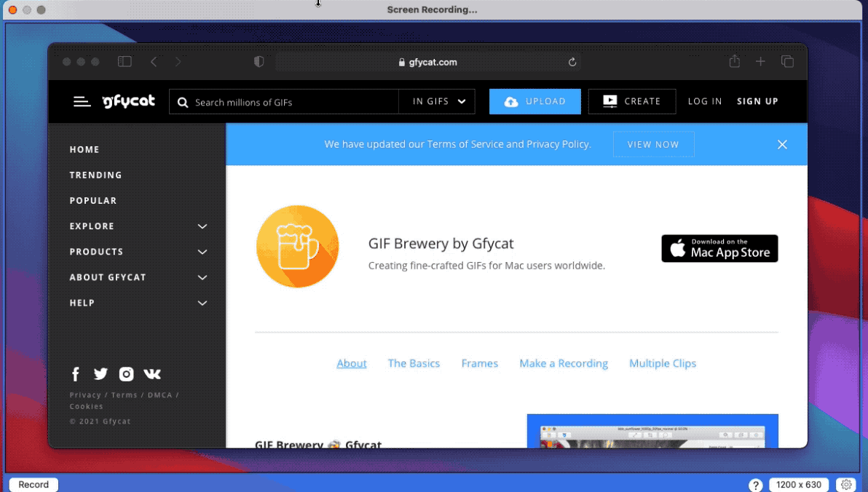Image resolution: width=868 pixels, height=492 pixels.
Task: Dismiss the Terms of Service banner
Action: [782, 144]
